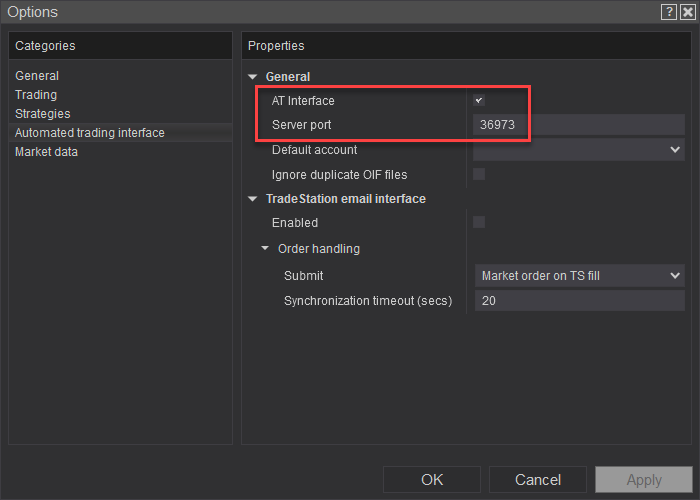Enable the TradeStation email interface checkbox

479,222
